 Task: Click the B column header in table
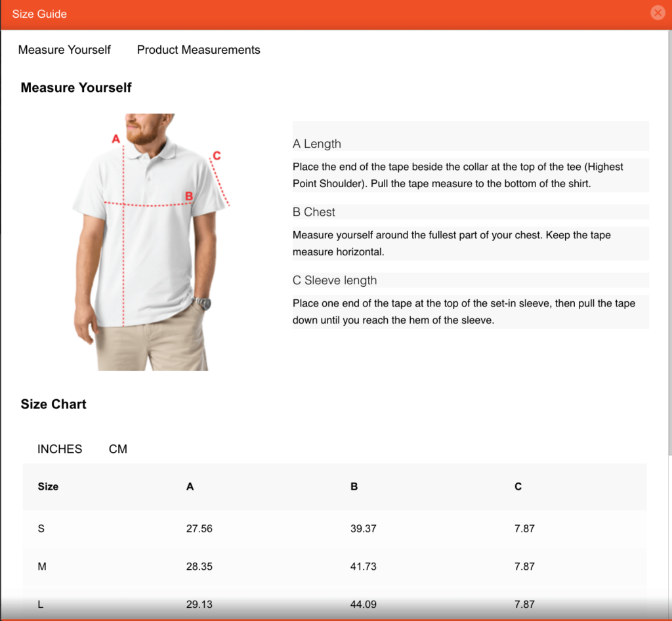[x=354, y=486]
